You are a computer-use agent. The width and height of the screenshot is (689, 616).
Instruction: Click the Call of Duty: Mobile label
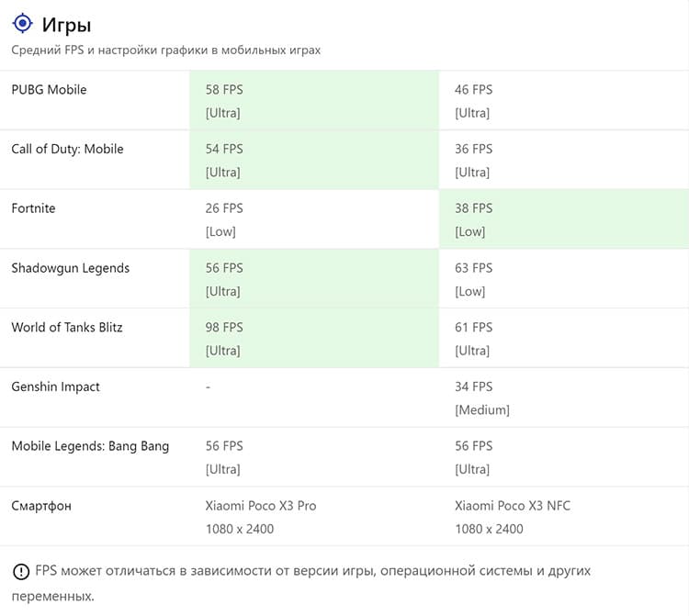[x=67, y=149]
